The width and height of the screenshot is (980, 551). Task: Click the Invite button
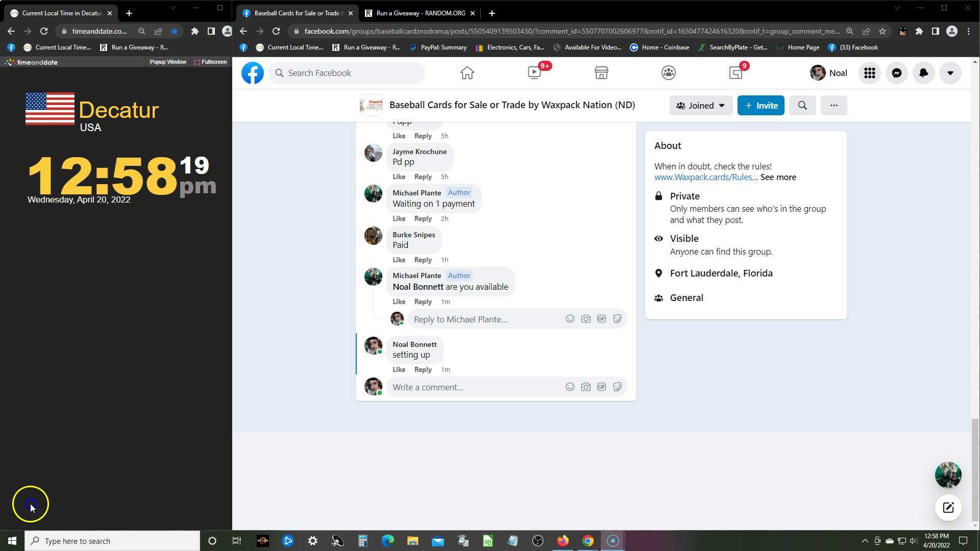pos(761,106)
